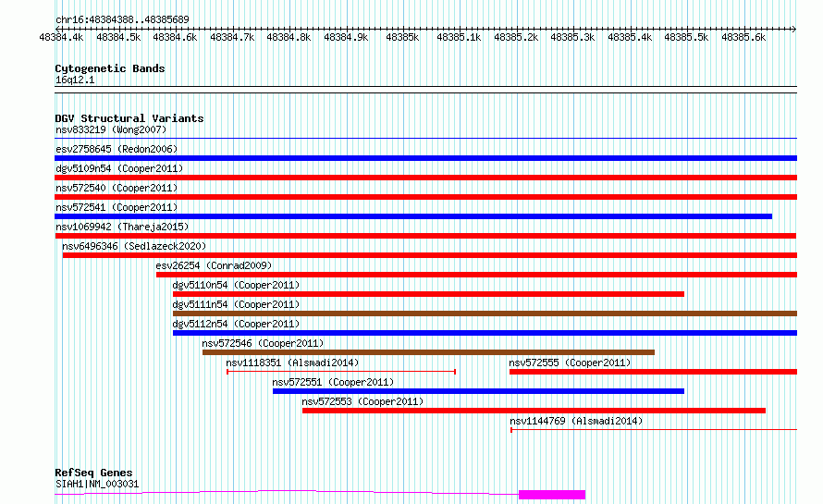The height and width of the screenshot is (504, 823).
Task: Click the chr16:48384388..48385689 coordinates text
Action: click(122, 19)
